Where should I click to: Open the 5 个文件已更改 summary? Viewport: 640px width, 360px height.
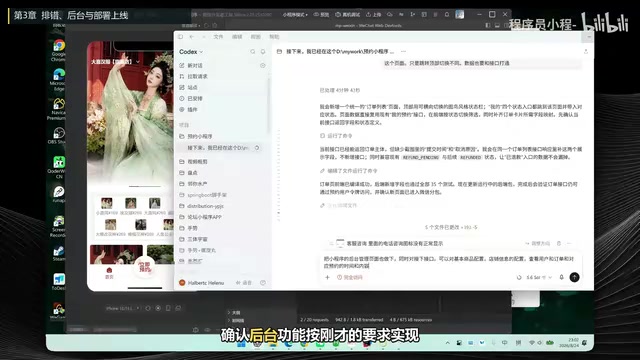click(x=451, y=227)
